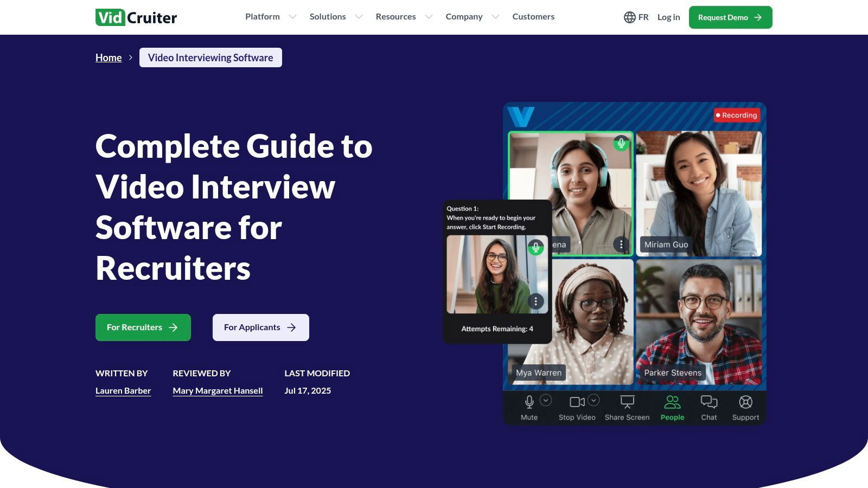Expand the Platform dropdown menu
868x488 pixels.
(270, 17)
